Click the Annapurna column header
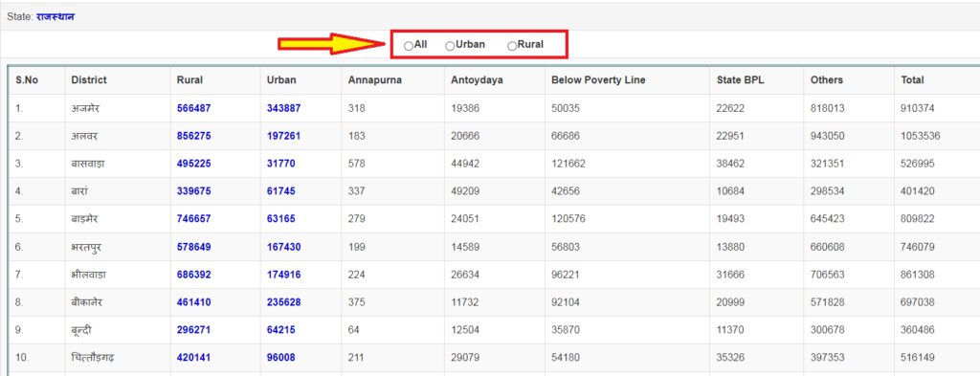Viewport: 980px width, 376px height. coord(375,80)
